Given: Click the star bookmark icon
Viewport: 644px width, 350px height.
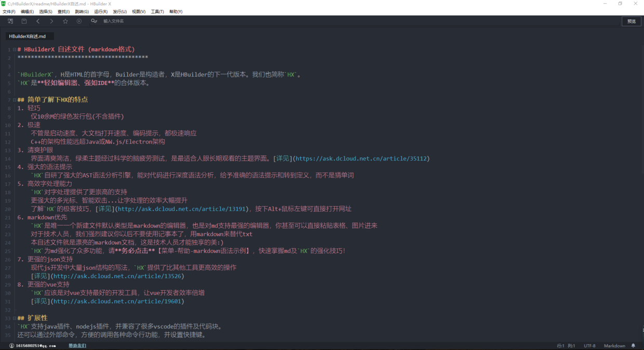Looking at the screenshot, I should pyautogui.click(x=65, y=21).
